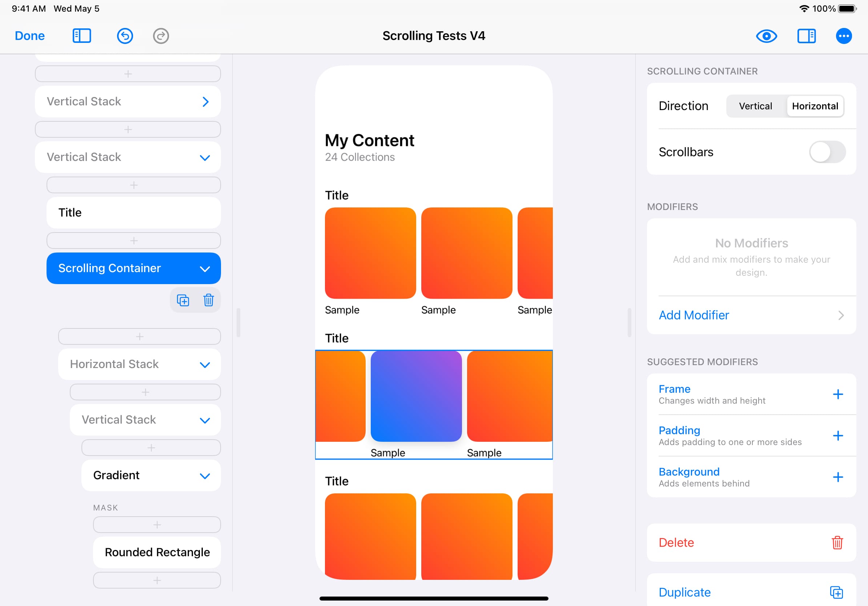This screenshot has height=606, width=868.
Task: Open the more options ellipsis menu
Action: [x=843, y=36]
